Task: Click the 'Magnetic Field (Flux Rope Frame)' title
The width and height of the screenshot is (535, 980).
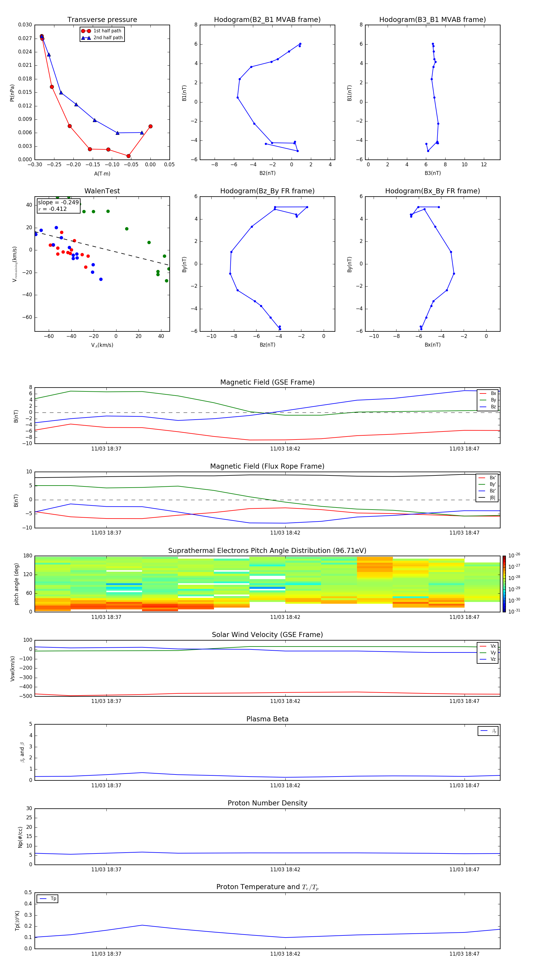Action: tap(267, 467)
